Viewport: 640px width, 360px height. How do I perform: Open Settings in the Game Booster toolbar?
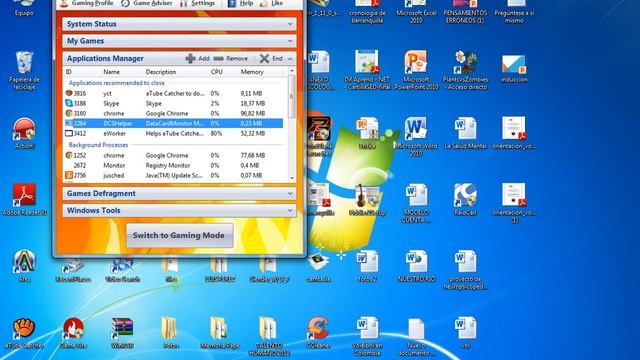pyautogui.click(x=198, y=3)
